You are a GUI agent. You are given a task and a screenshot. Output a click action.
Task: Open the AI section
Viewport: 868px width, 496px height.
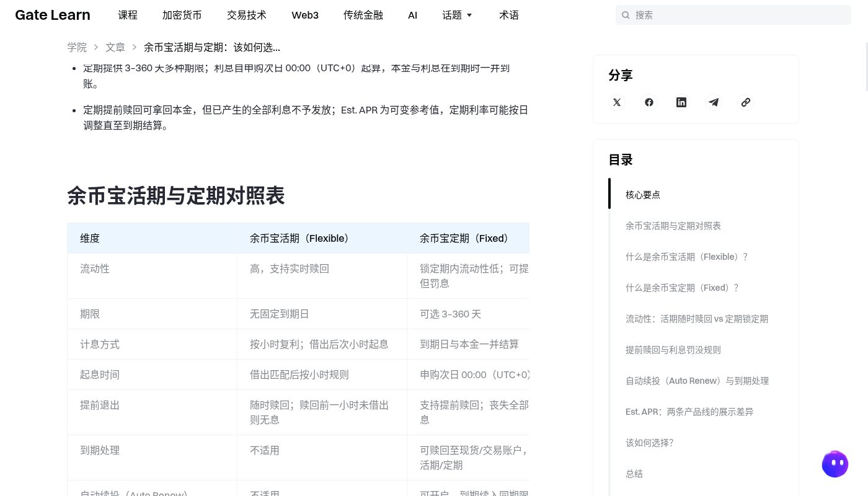point(413,15)
